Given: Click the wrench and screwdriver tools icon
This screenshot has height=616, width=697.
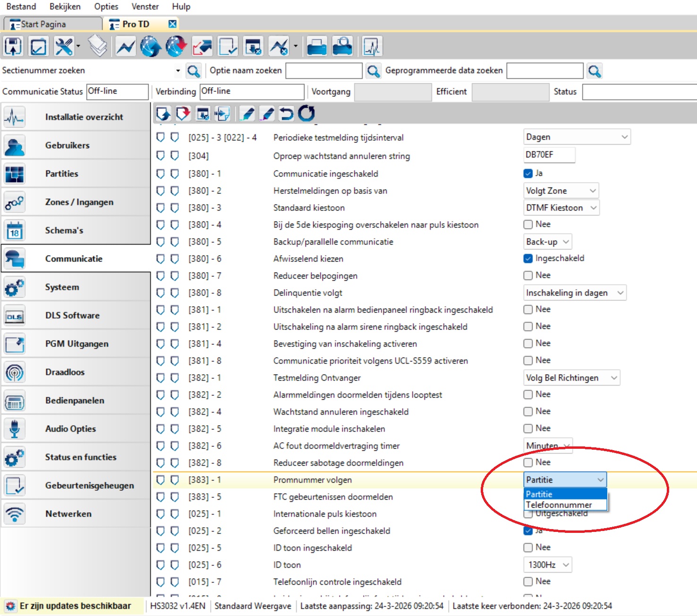Looking at the screenshot, I should pyautogui.click(x=64, y=47).
